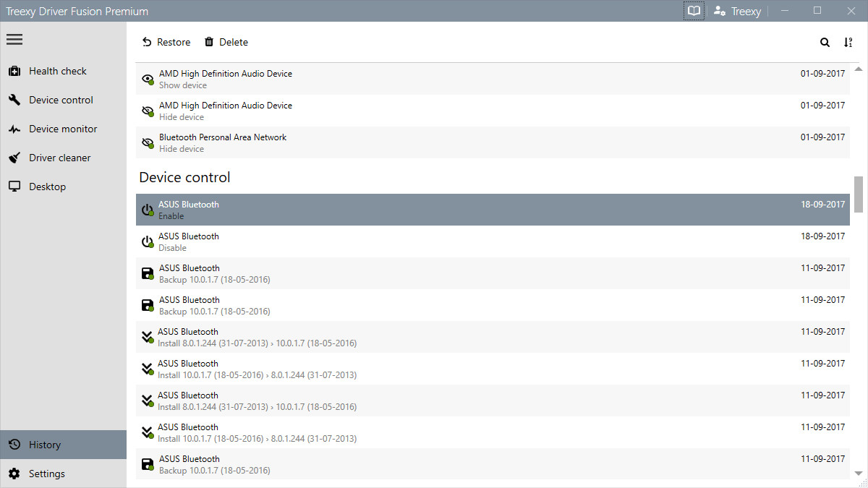Click the install chevron icon for ASUS Bluetooth 8.0.1.244 entry
This screenshot has height=488, width=868.
[x=148, y=337]
